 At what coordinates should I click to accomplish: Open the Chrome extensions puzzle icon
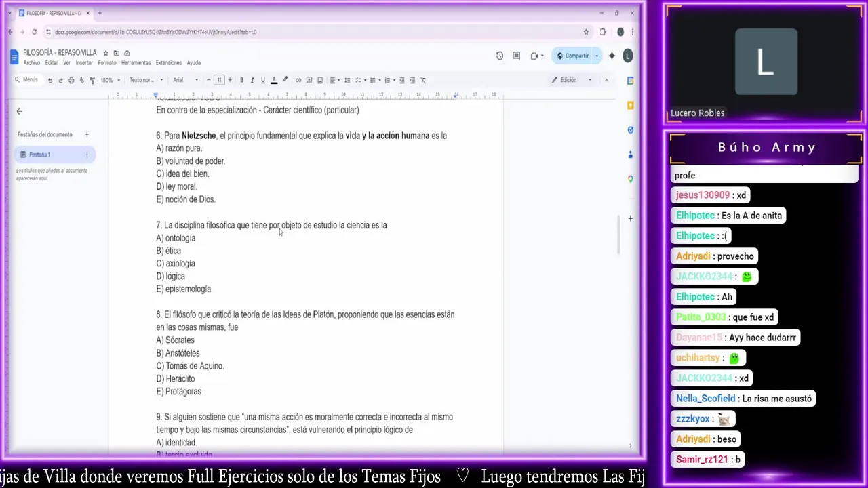[603, 31]
